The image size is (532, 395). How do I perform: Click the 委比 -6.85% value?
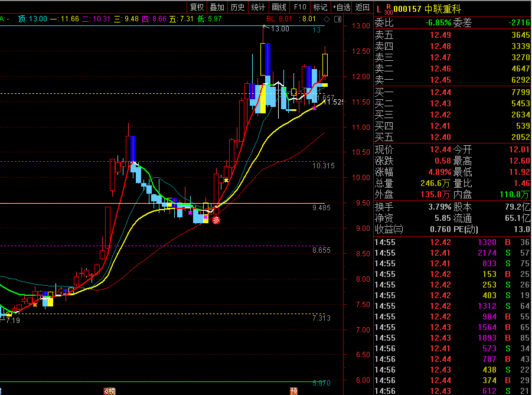click(438, 23)
